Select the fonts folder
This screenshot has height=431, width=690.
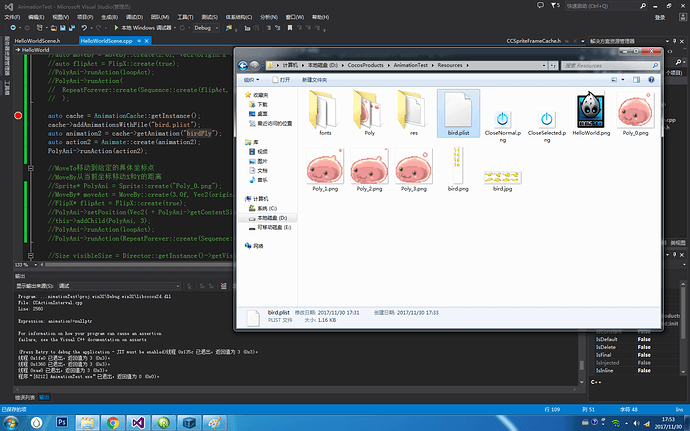pos(325,113)
